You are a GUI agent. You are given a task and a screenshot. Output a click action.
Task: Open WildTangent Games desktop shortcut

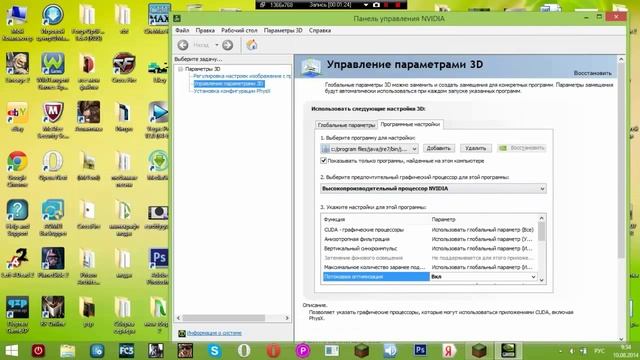[53, 71]
